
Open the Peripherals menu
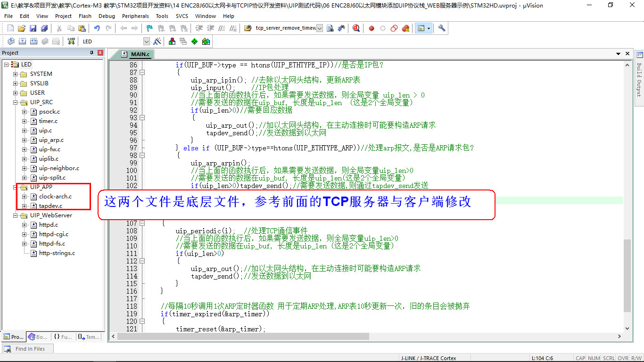pyautogui.click(x=135, y=16)
